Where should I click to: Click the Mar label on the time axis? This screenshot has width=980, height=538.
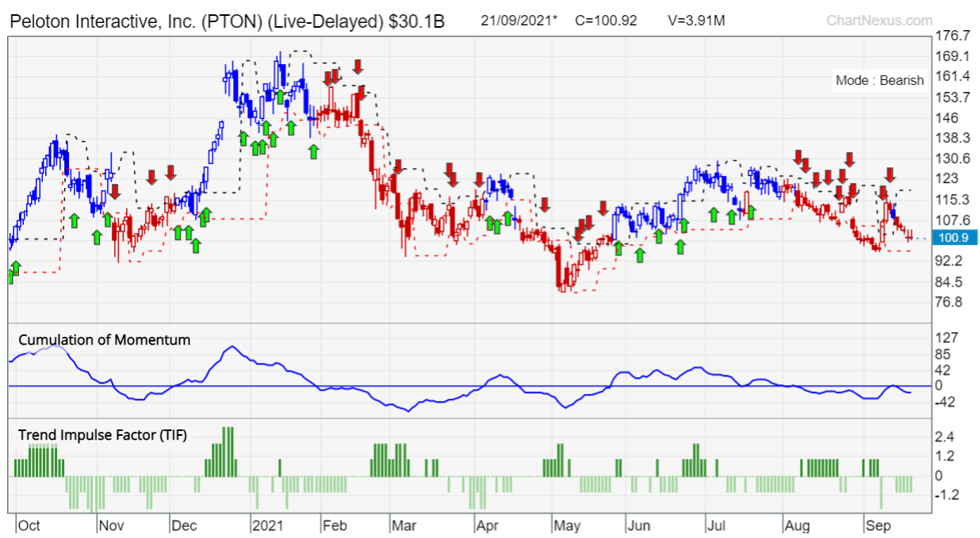pos(404,525)
